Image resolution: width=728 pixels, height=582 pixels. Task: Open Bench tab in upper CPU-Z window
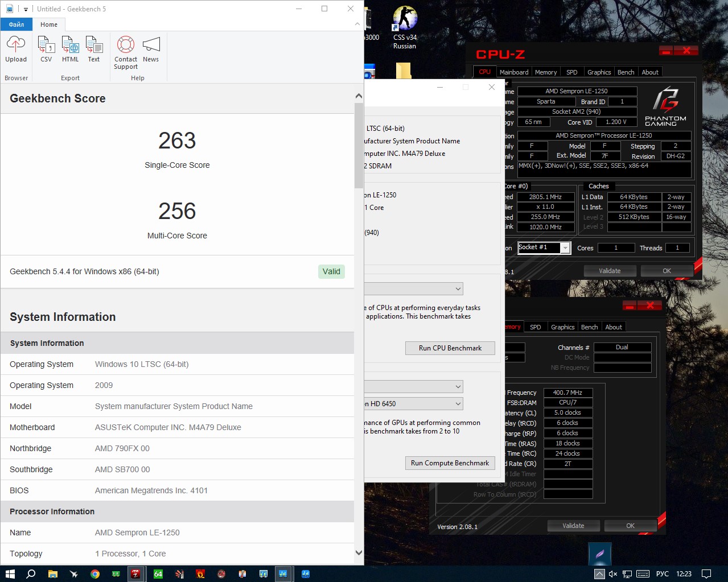point(626,72)
